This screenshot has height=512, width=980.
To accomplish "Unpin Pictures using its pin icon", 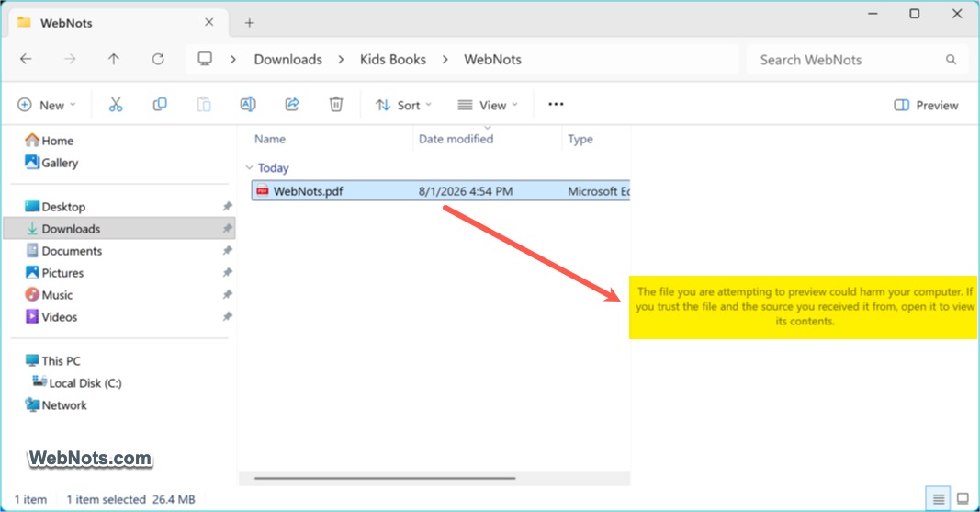I will [x=227, y=273].
